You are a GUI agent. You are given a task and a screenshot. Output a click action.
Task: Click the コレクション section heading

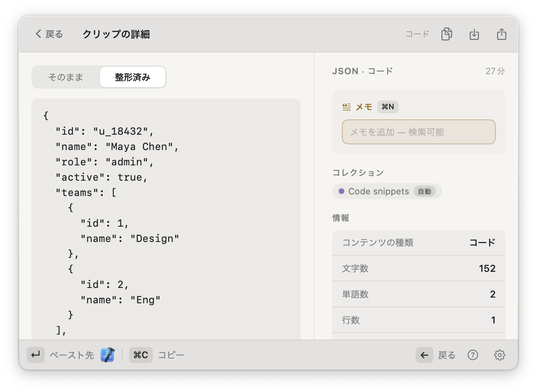(358, 173)
